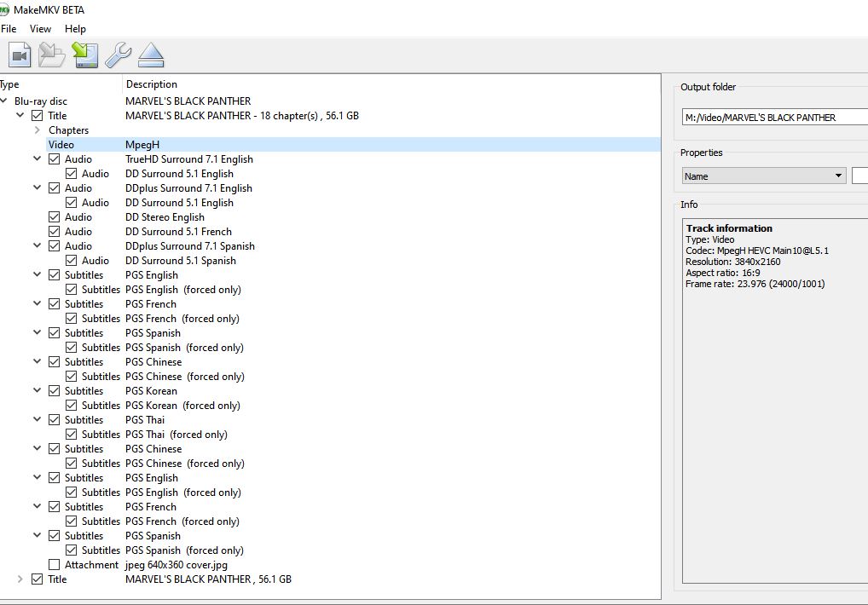Collapse the first Title node arrow
Image resolution: width=868 pixels, height=605 pixels.
pos(20,115)
